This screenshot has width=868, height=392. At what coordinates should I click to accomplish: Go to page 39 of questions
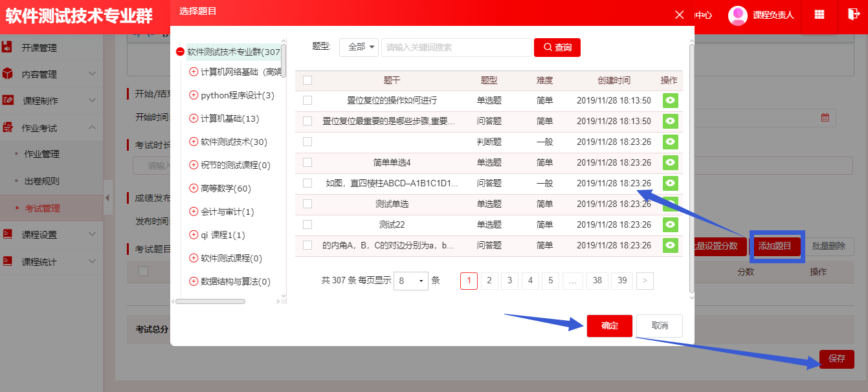click(622, 280)
